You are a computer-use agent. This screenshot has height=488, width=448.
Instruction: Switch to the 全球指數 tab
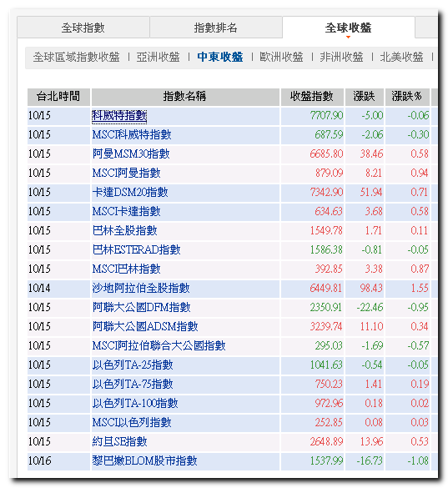(83, 28)
